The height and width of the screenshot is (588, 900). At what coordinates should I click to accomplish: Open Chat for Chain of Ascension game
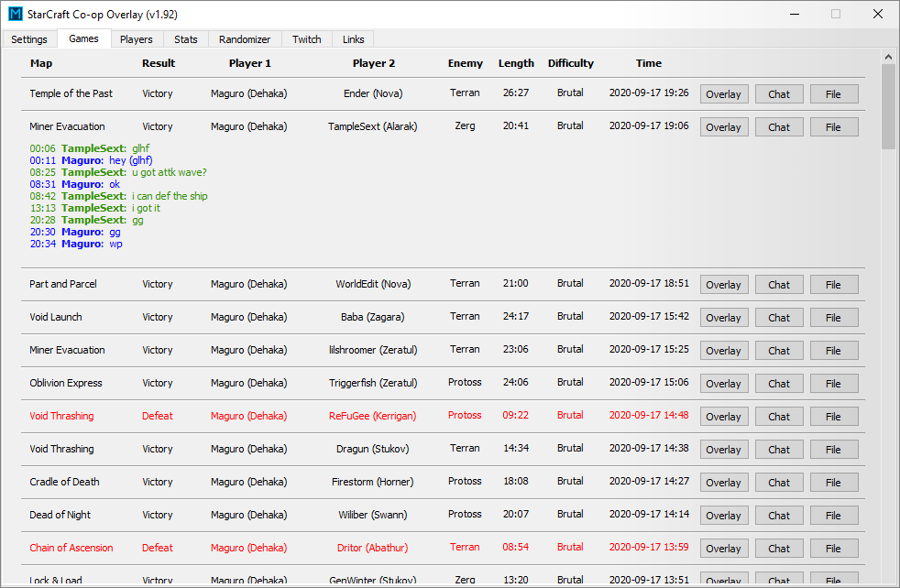779,549
